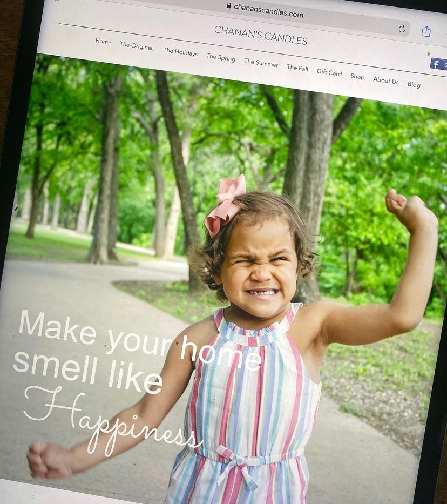The height and width of the screenshot is (504, 447).
Task: Visit the About Us page
Action: [386, 80]
